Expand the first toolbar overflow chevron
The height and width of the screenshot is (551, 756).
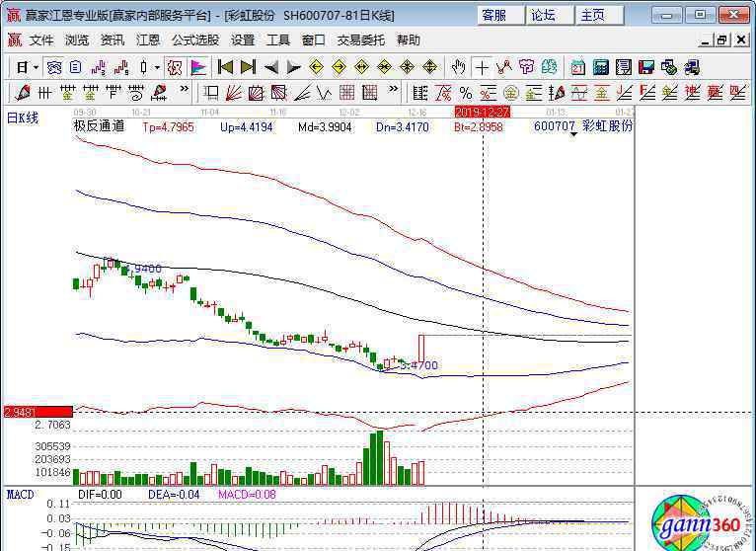[184, 89]
